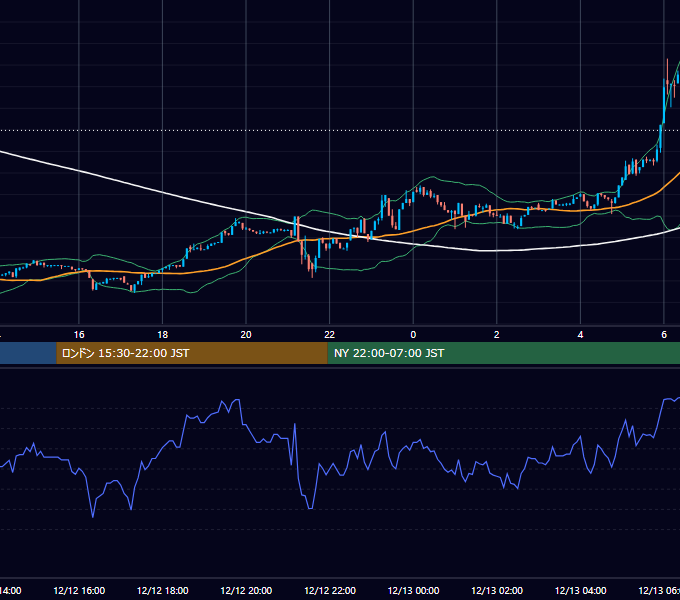Image resolution: width=680 pixels, height=600 pixels.
Task: Click the 6 hour axis label
Action: coord(664,335)
